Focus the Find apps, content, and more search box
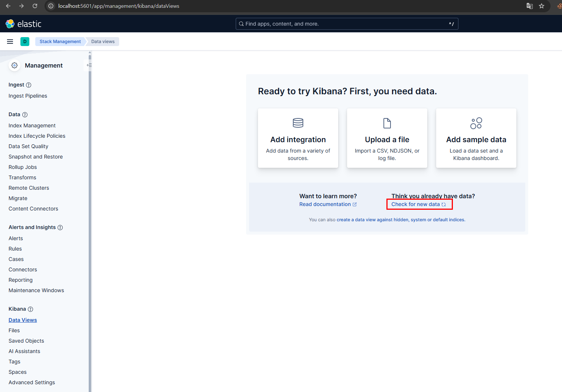Image resolution: width=562 pixels, height=392 pixels. pyautogui.click(x=347, y=24)
